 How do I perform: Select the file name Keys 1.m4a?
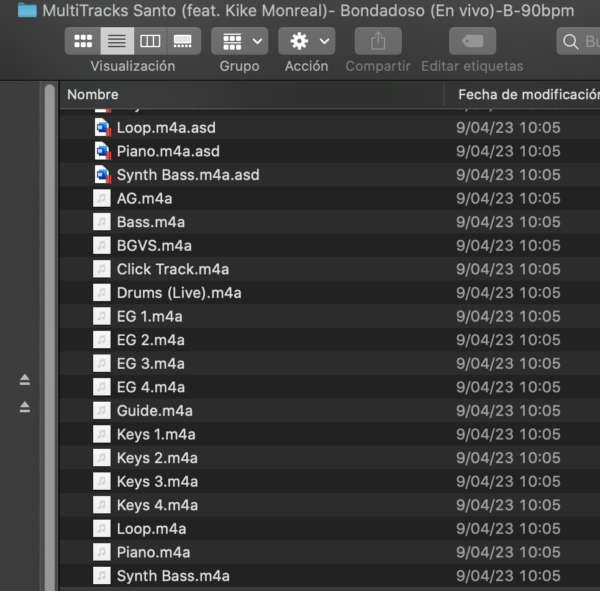point(156,435)
